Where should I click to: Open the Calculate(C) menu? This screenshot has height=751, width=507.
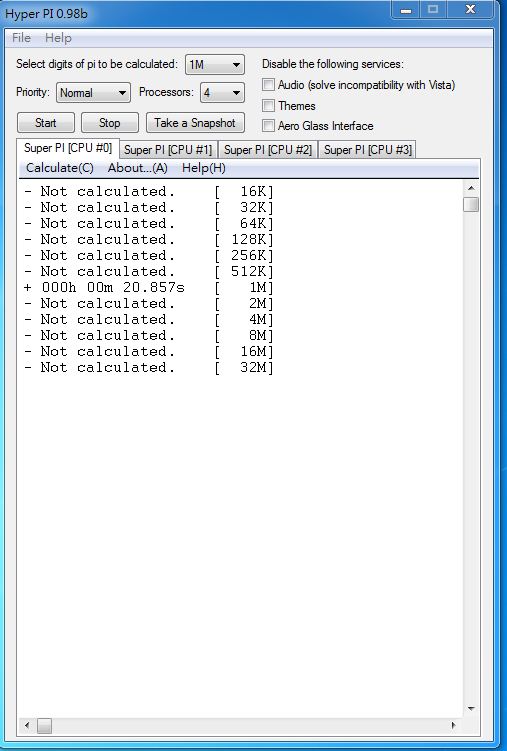click(60, 168)
